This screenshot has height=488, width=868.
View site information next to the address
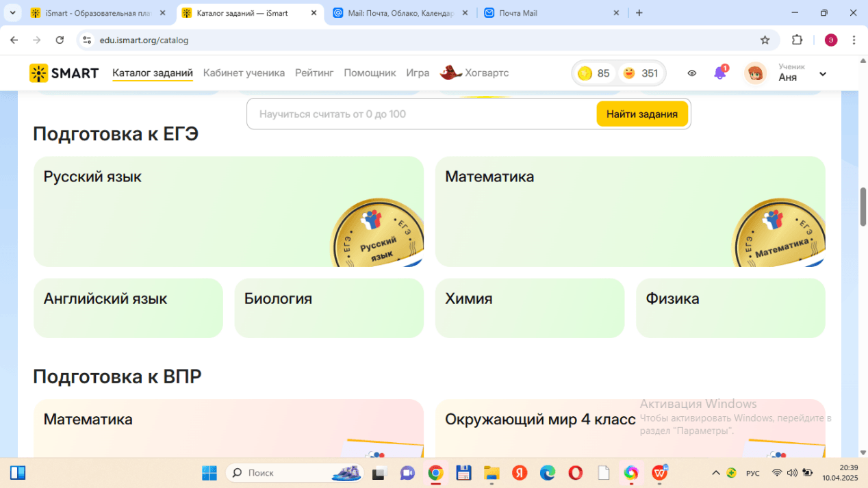(87, 40)
